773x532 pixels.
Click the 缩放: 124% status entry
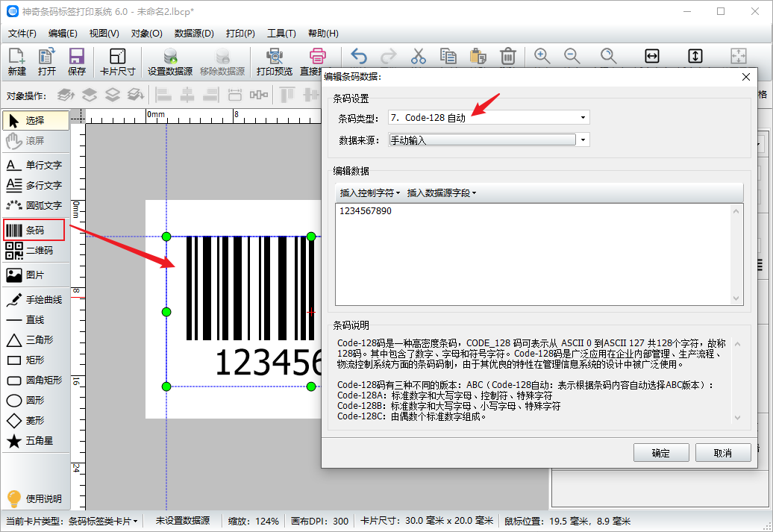click(x=254, y=521)
